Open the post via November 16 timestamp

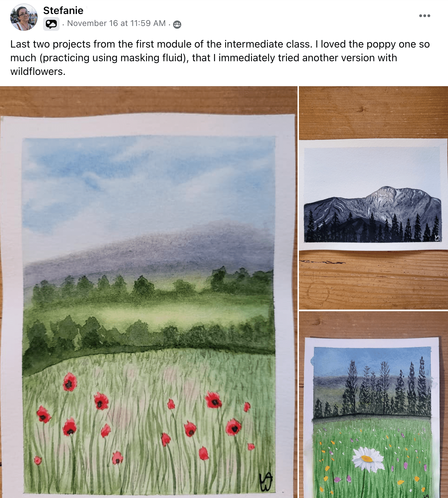tap(116, 23)
